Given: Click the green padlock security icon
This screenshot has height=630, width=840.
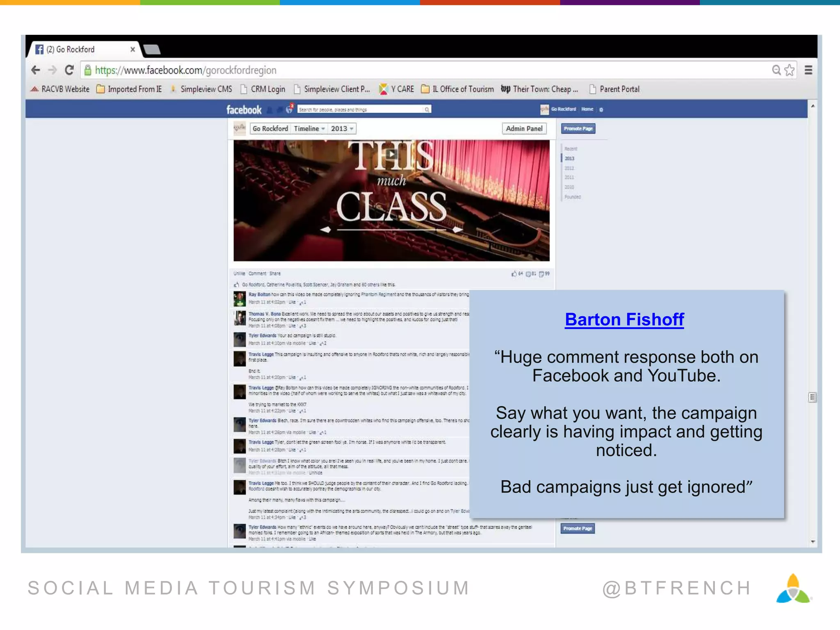Looking at the screenshot, I should [x=87, y=71].
